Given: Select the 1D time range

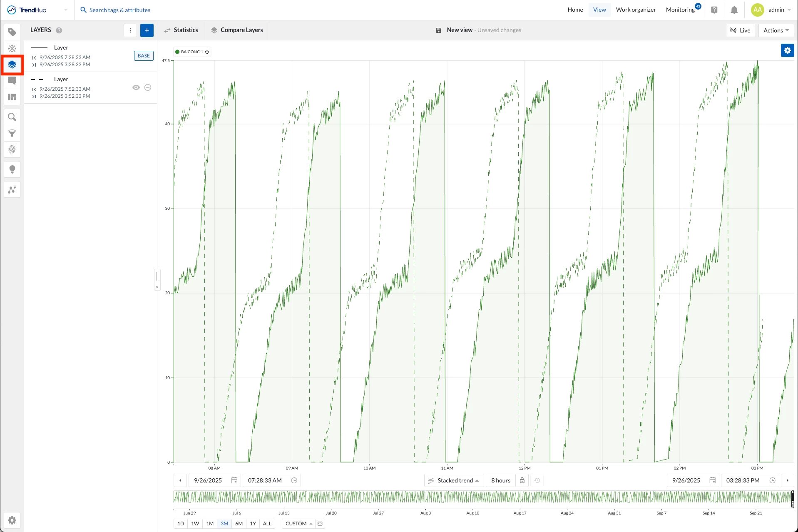Looking at the screenshot, I should point(181,524).
